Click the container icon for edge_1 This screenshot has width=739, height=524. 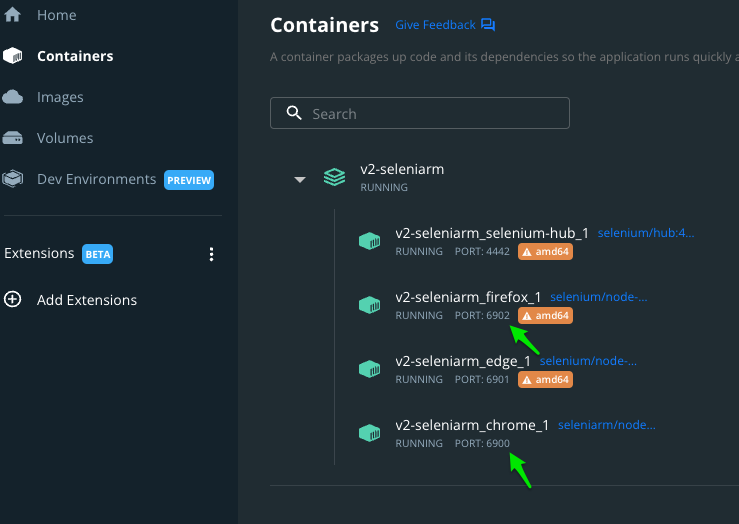pos(370,369)
